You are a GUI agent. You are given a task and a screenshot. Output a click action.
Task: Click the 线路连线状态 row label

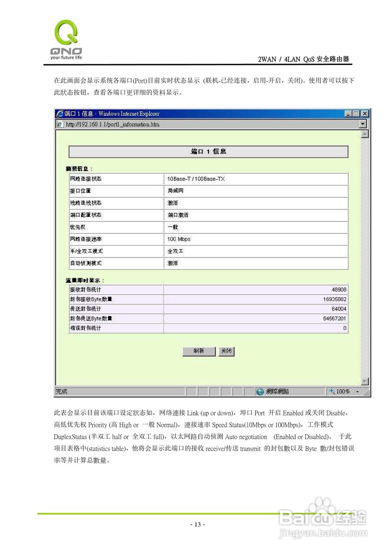click(x=86, y=203)
